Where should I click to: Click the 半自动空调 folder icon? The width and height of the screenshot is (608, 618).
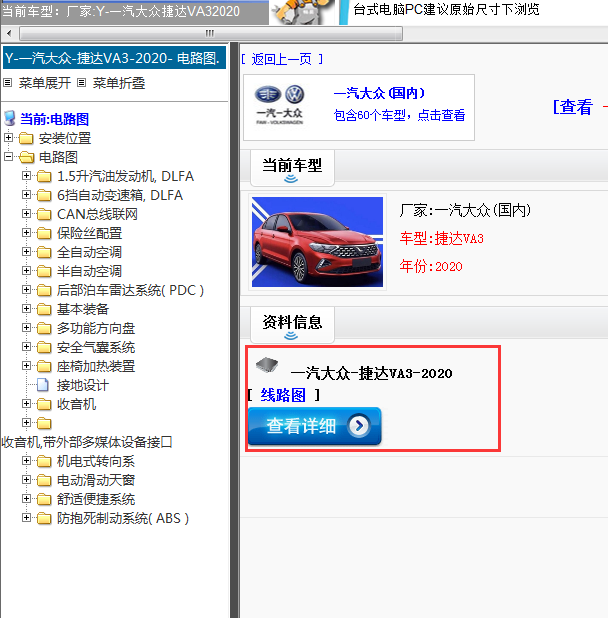(44, 271)
